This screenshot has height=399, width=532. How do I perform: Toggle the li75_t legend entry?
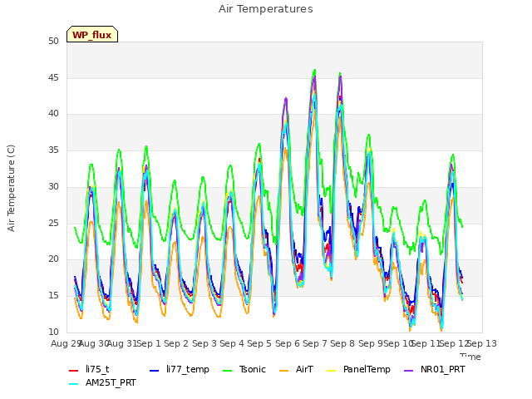[x=89, y=369]
